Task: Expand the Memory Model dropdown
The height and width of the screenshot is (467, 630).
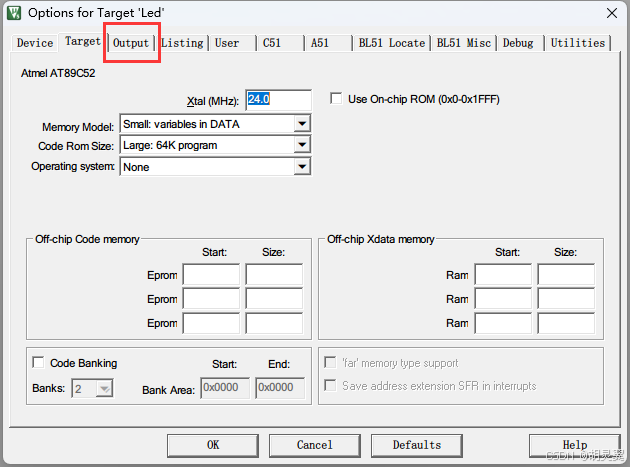Action: [302, 124]
